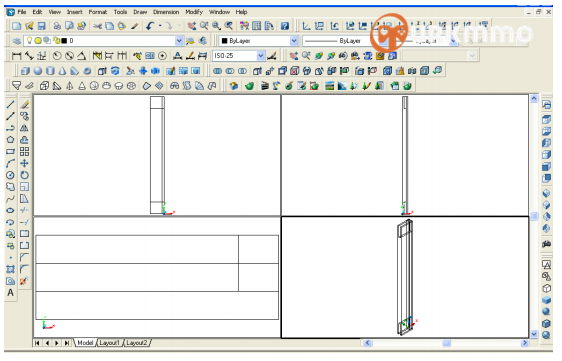Click the Match Properties brush icon

point(135,26)
